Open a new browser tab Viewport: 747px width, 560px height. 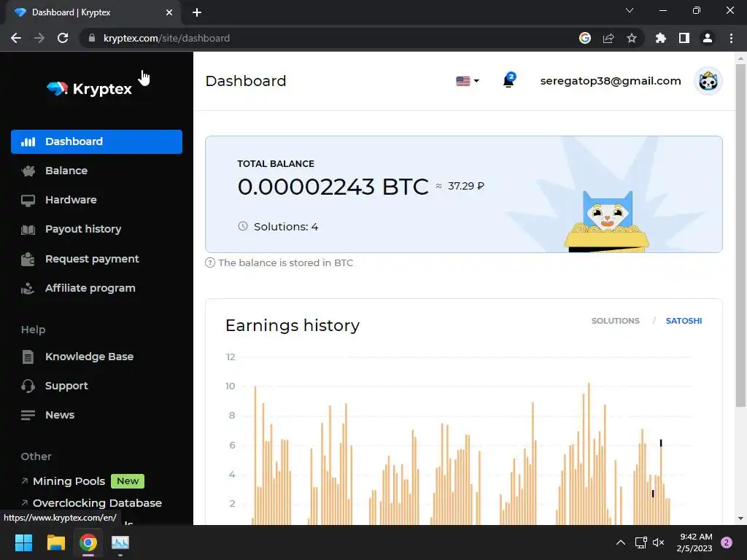point(197,12)
